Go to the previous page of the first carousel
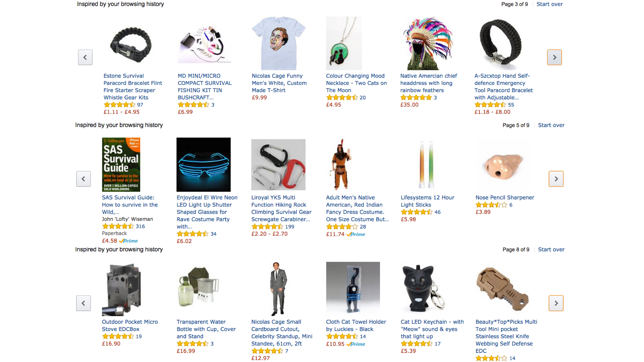The height and width of the screenshot is (362, 644). (x=85, y=57)
